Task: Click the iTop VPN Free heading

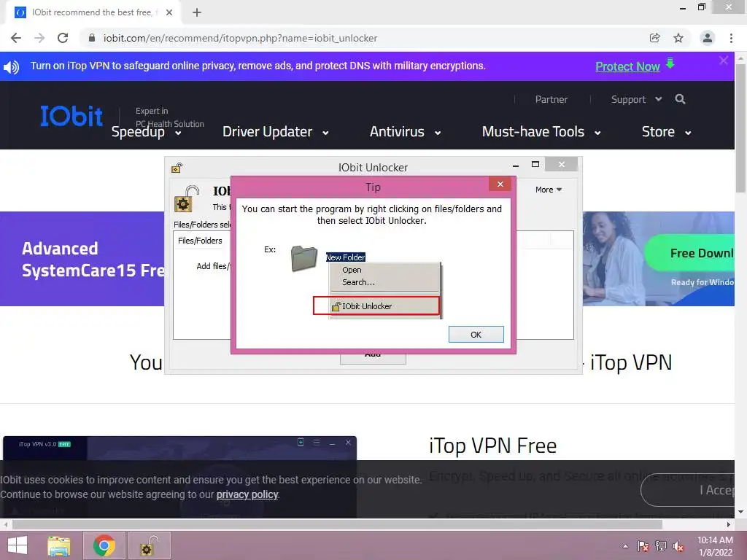Action: click(492, 446)
